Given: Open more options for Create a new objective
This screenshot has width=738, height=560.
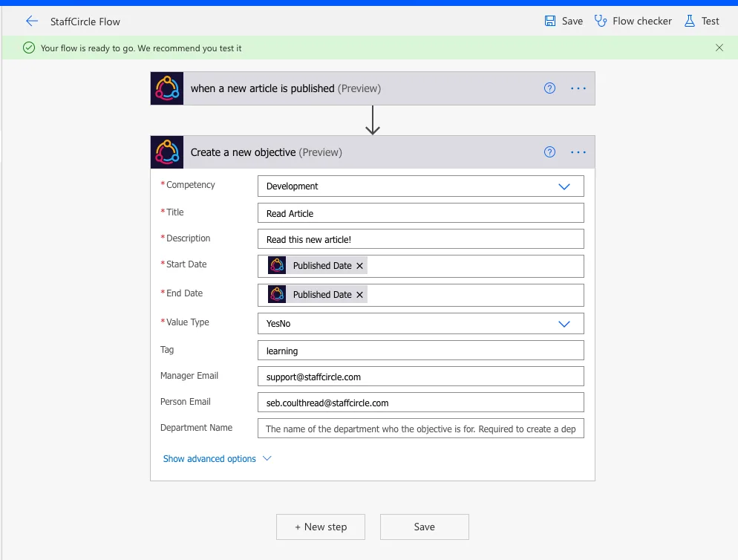Looking at the screenshot, I should pos(578,152).
